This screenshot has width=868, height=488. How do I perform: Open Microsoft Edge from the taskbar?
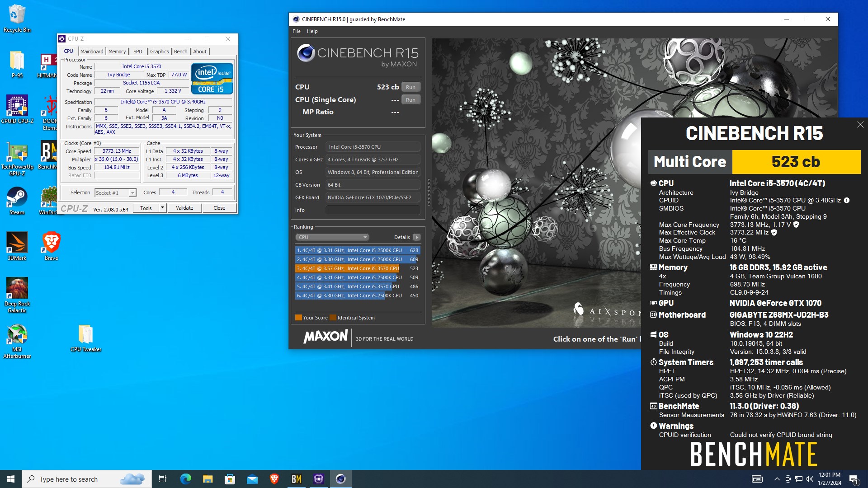pyautogui.click(x=185, y=479)
